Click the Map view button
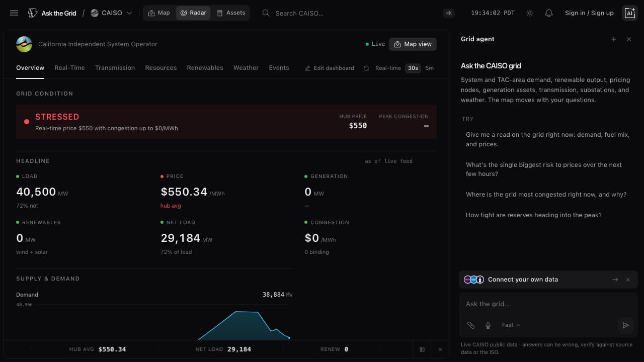 (x=413, y=44)
